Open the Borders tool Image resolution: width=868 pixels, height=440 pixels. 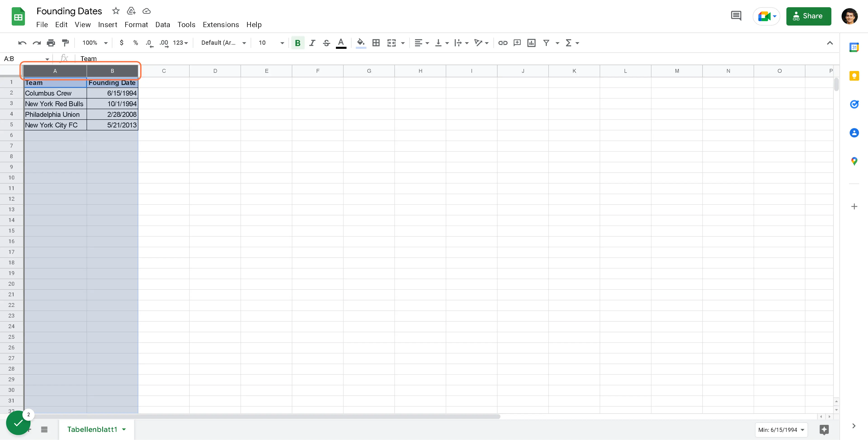point(376,43)
